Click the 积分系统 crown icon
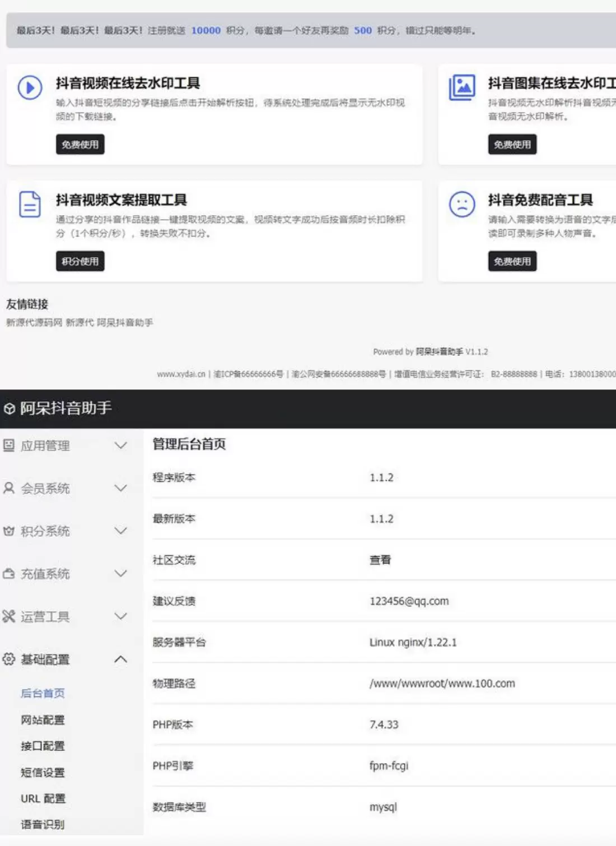Viewport: 616px width, 846px height. tap(9, 531)
